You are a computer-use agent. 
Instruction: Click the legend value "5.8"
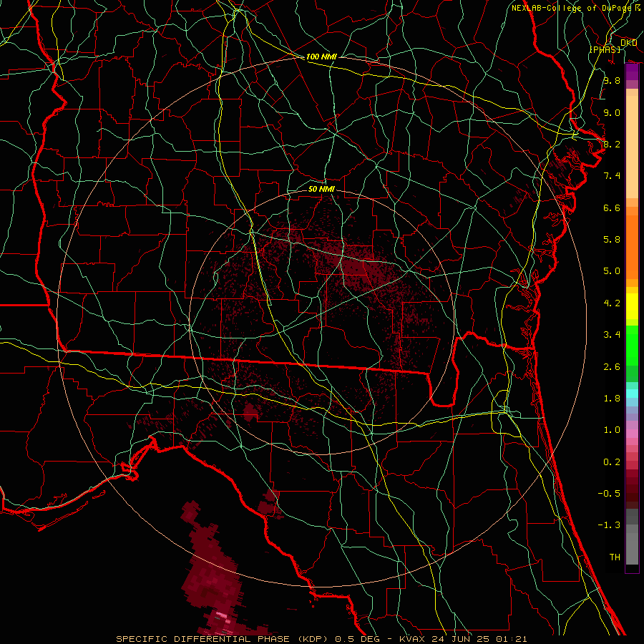tap(612, 240)
